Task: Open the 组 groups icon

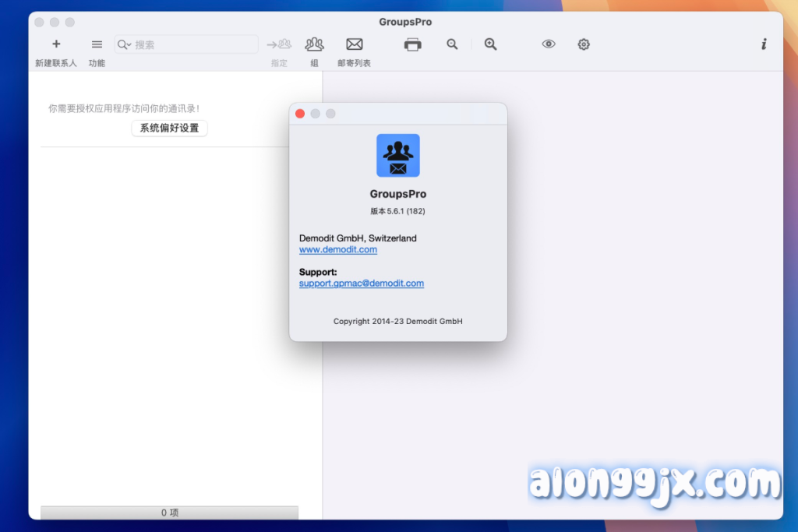Action: tap(314, 44)
